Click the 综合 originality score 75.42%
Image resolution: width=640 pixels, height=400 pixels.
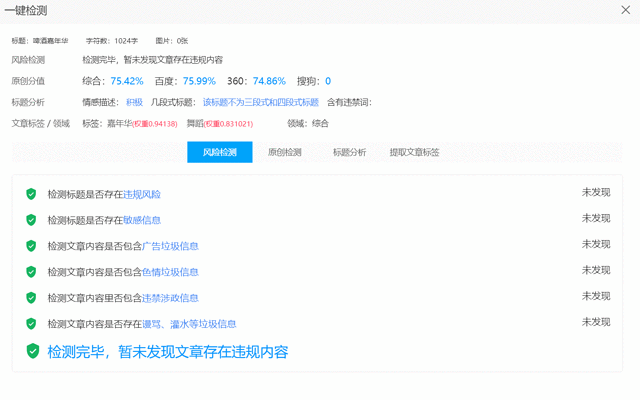[x=127, y=81]
